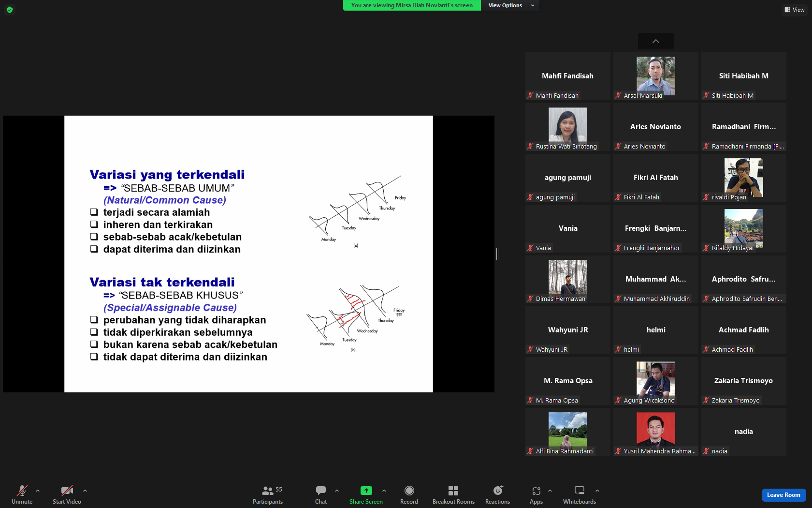Show previous participants with the up chevron
The height and width of the screenshot is (508, 812).
[656, 41]
